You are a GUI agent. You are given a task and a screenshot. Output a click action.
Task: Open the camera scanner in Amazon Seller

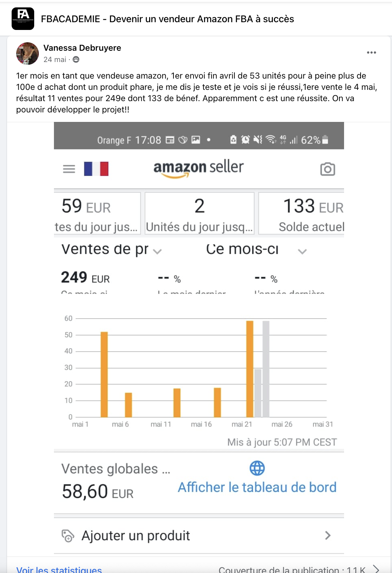328,169
